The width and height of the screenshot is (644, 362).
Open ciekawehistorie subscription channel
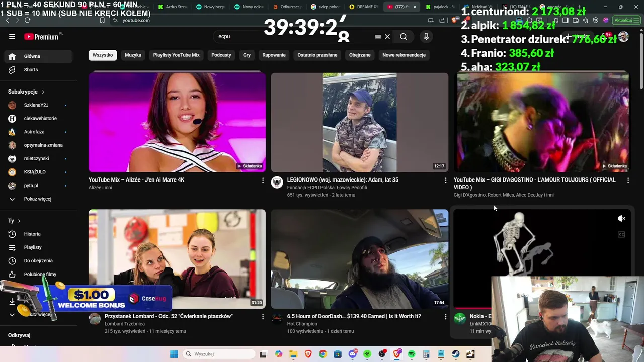[39, 118]
